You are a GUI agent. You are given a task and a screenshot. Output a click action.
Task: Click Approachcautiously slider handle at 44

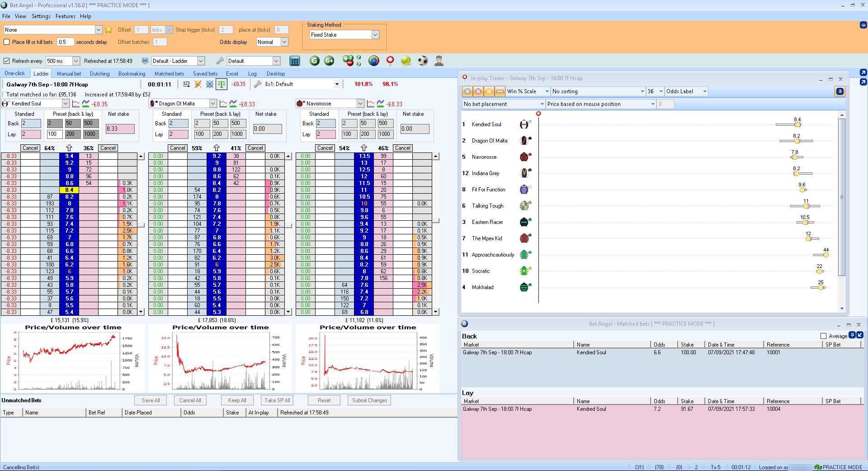tap(826, 255)
